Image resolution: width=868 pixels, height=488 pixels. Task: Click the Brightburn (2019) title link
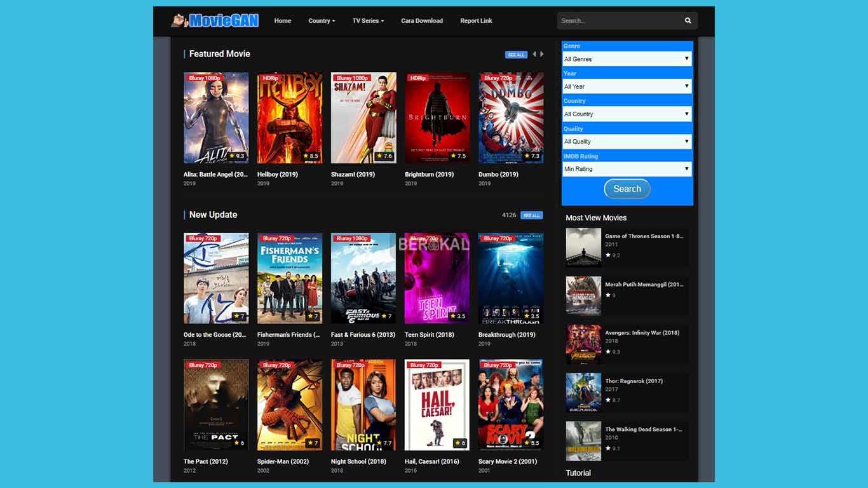(430, 174)
